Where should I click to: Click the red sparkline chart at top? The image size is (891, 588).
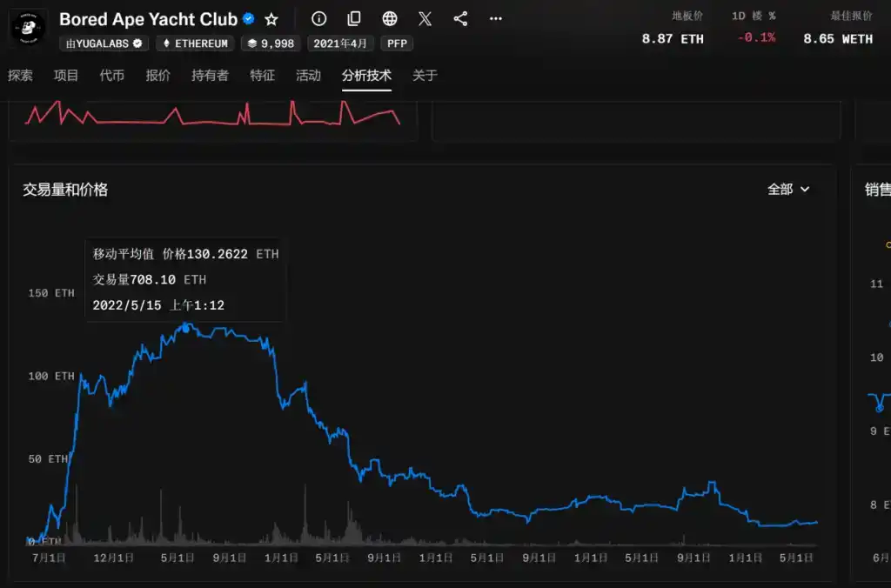click(212, 112)
